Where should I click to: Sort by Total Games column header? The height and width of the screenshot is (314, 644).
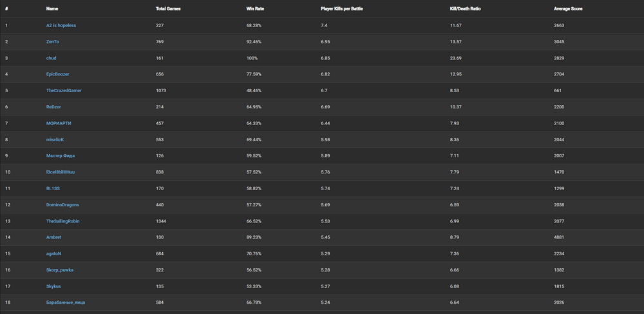tap(168, 9)
